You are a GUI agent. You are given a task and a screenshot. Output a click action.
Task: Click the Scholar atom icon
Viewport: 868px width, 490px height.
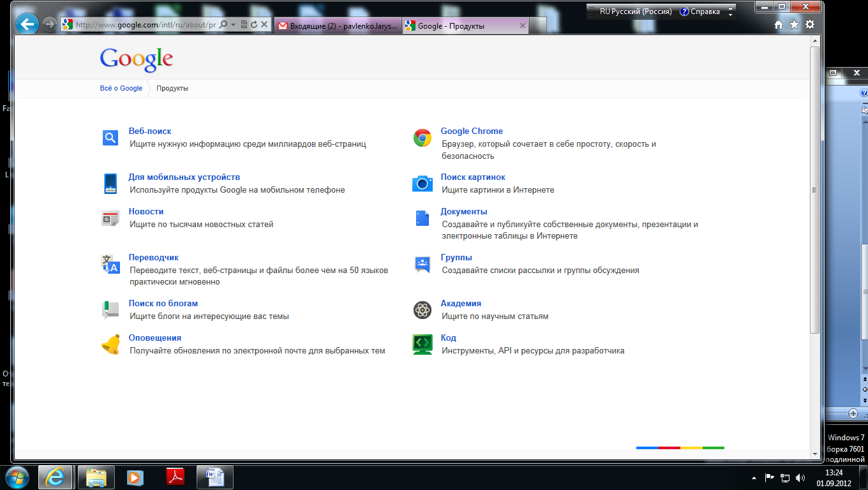pos(423,310)
